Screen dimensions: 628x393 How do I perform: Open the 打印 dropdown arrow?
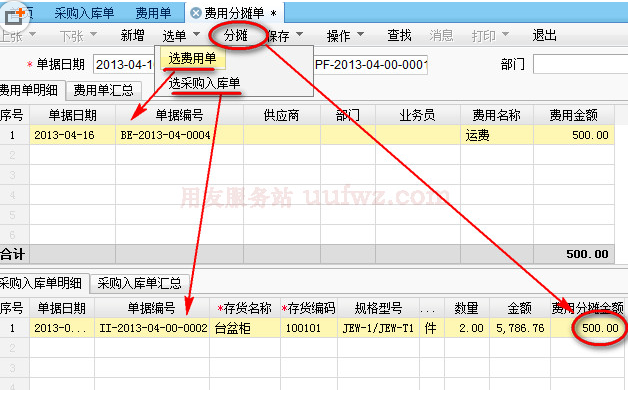pyautogui.click(x=505, y=34)
